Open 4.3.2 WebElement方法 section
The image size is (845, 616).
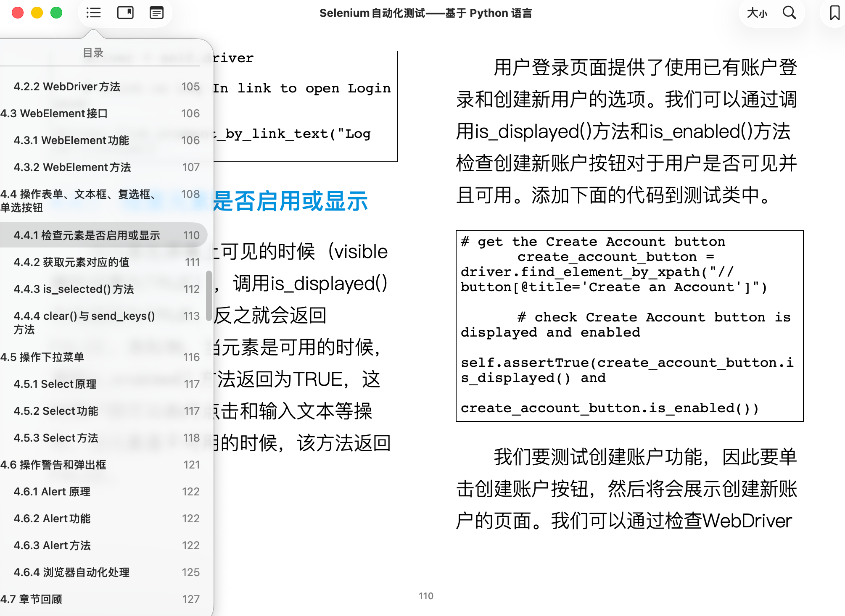click(x=72, y=167)
